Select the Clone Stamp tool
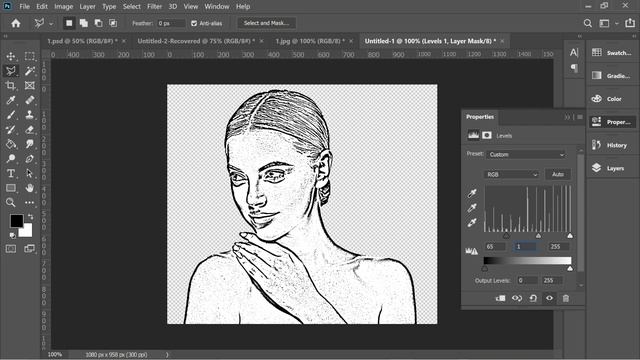 [29, 115]
